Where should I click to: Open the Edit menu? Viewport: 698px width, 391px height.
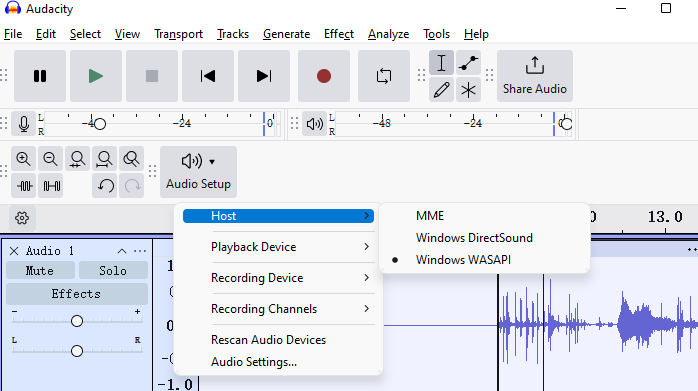[46, 34]
